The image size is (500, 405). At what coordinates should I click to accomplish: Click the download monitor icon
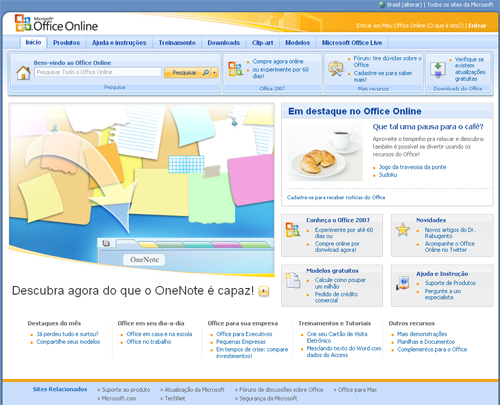coord(438,70)
